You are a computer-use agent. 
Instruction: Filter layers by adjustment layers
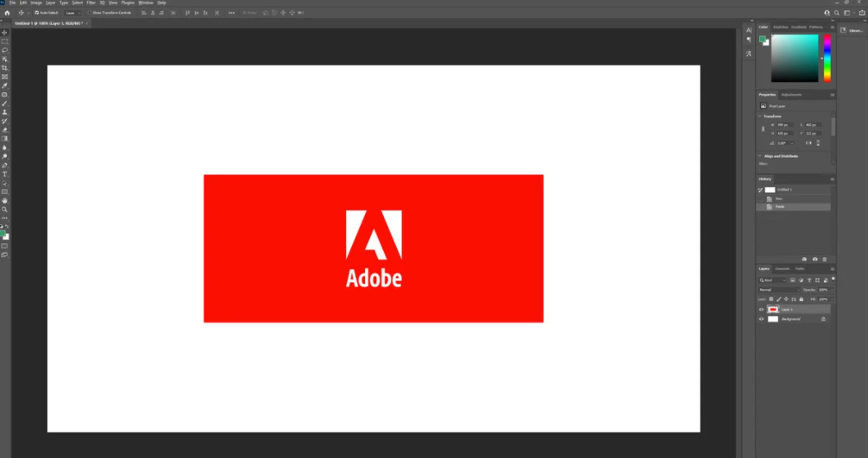click(x=801, y=280)
